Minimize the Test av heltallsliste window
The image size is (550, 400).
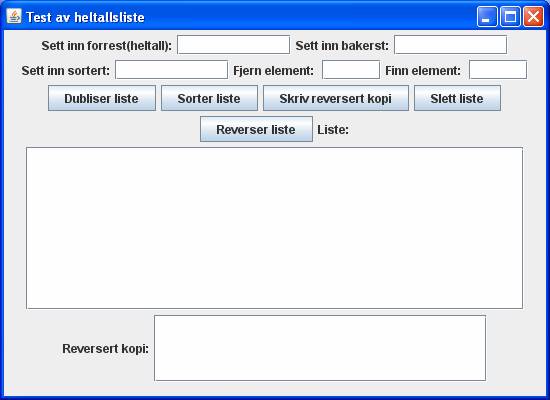point(487,16)
